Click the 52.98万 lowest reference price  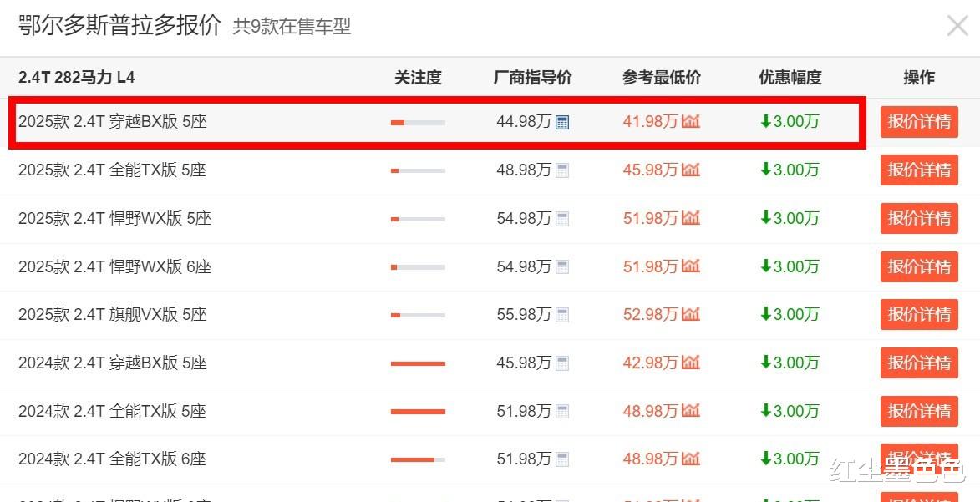pyautogui.click(x=650, y=314)
